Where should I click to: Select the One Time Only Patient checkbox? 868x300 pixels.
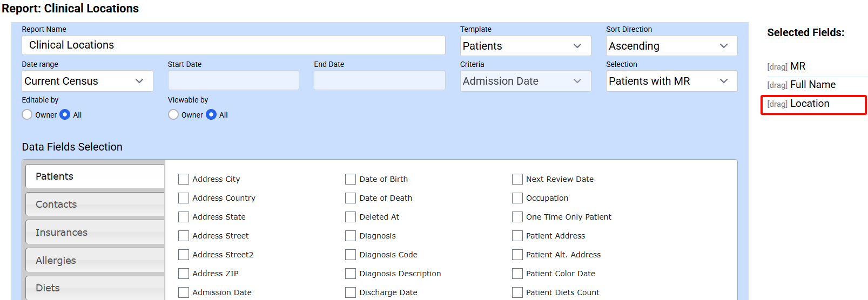point(517,217)
